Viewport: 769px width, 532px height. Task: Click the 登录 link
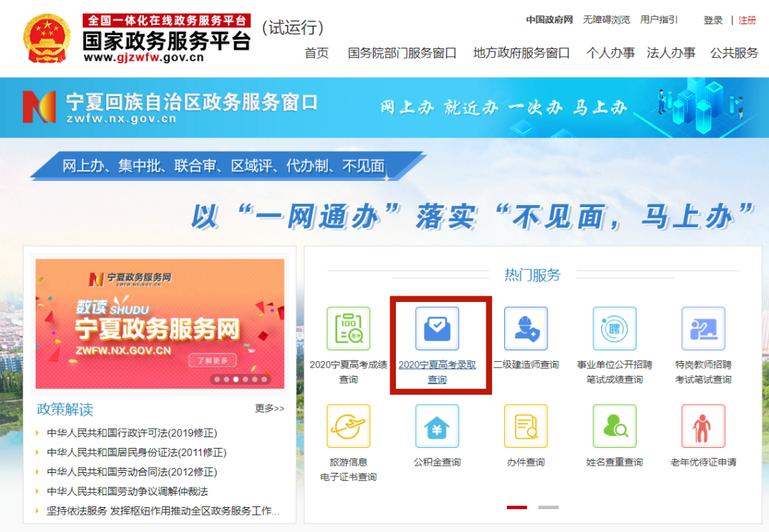(713, 20)
